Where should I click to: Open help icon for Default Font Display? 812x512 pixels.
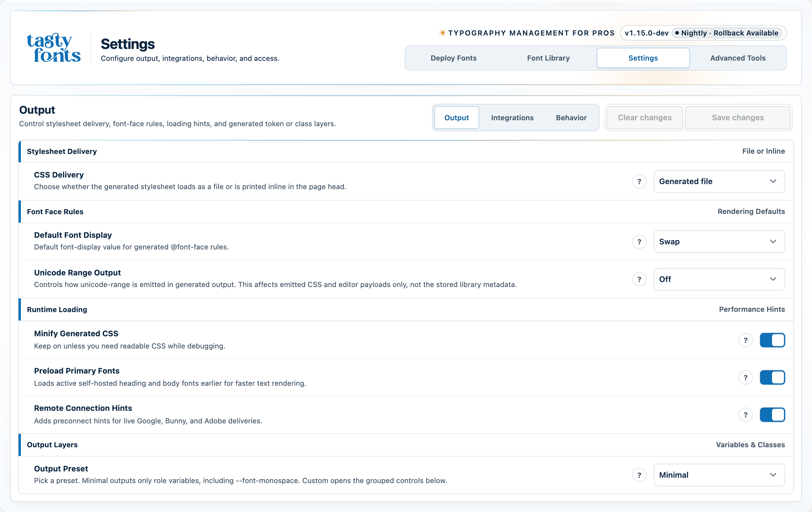tap(639, 242)
